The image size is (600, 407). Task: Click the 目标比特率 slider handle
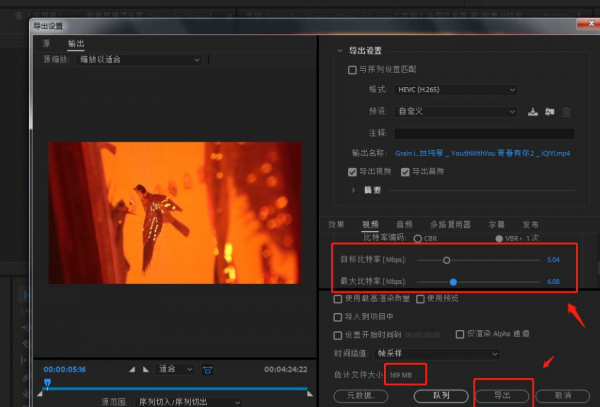(446, 260)
